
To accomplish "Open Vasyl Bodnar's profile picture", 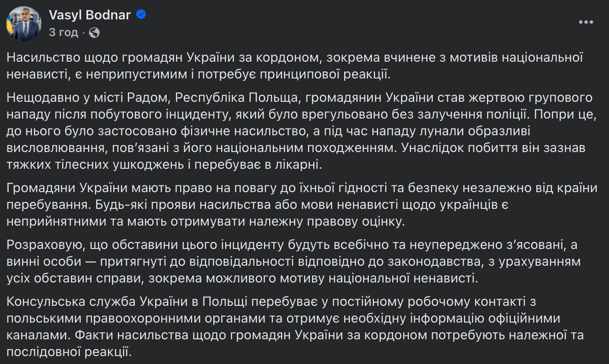I will [x=24, y=24].
